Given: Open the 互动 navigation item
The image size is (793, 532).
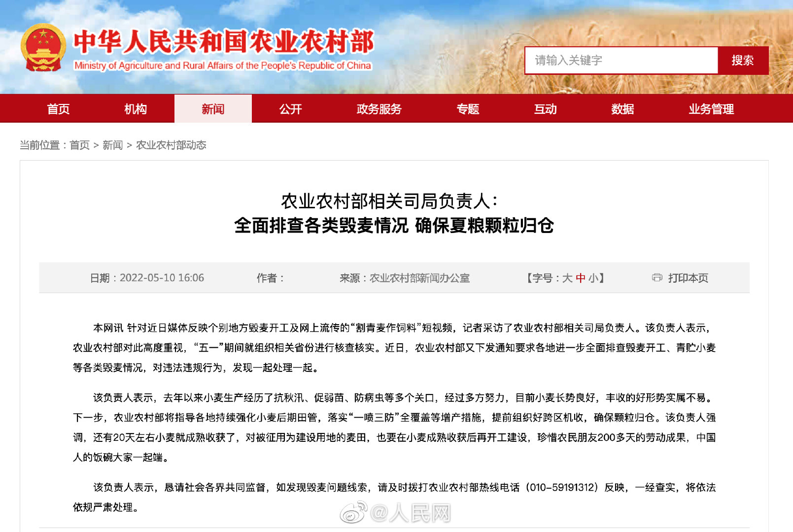Looking at the screenshot, I should (x=545, y=109).
